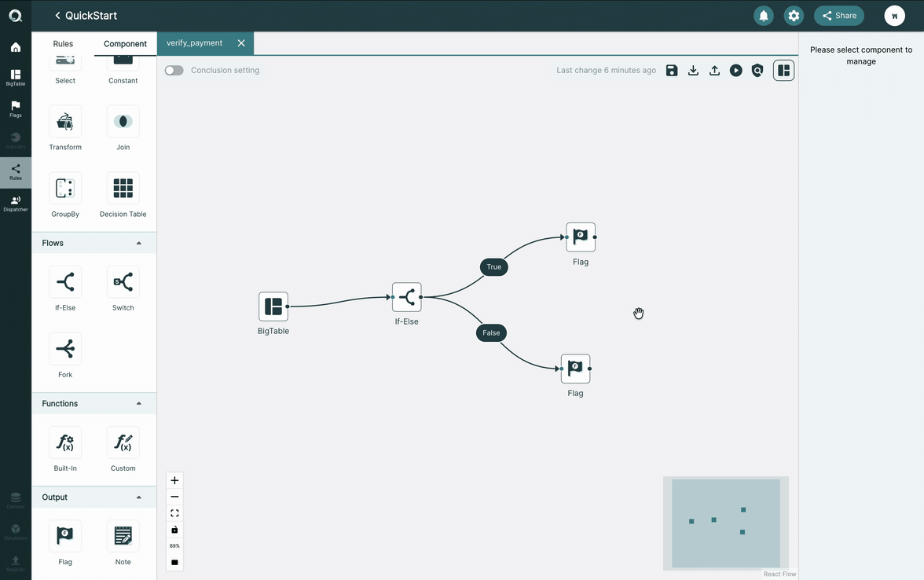Screen dimensions: 924x580
Task: Select the Fork flow icon
Action: pos(64,349)
